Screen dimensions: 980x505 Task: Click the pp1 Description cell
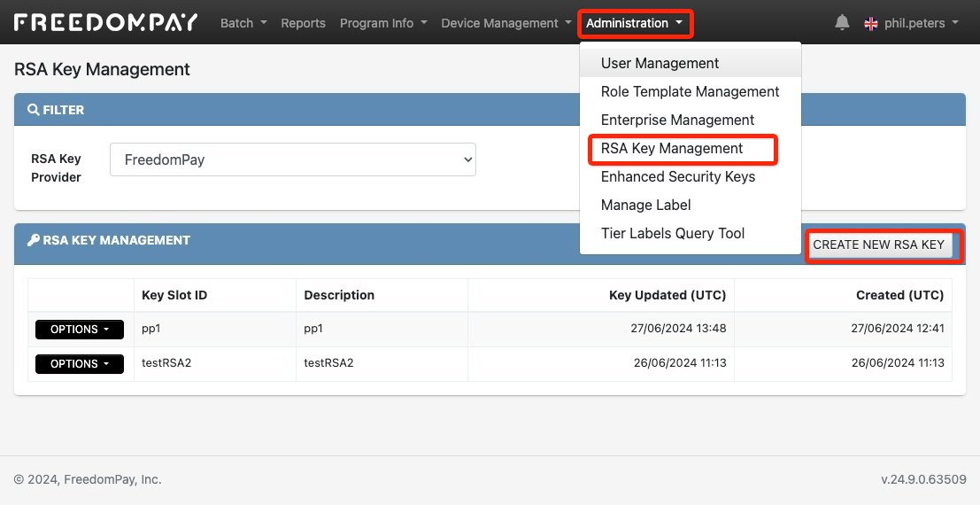[x=382, y=330]
